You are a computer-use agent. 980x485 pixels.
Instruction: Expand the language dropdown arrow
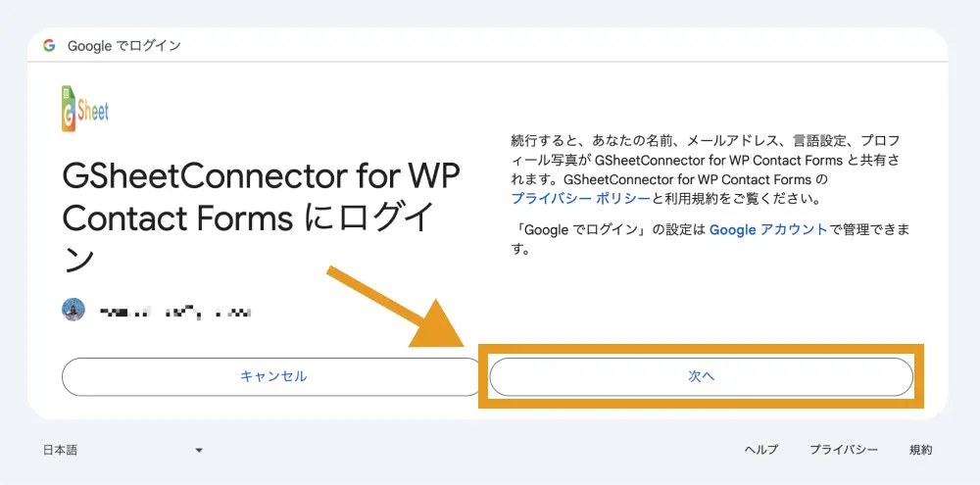click(x=199, y=451)
